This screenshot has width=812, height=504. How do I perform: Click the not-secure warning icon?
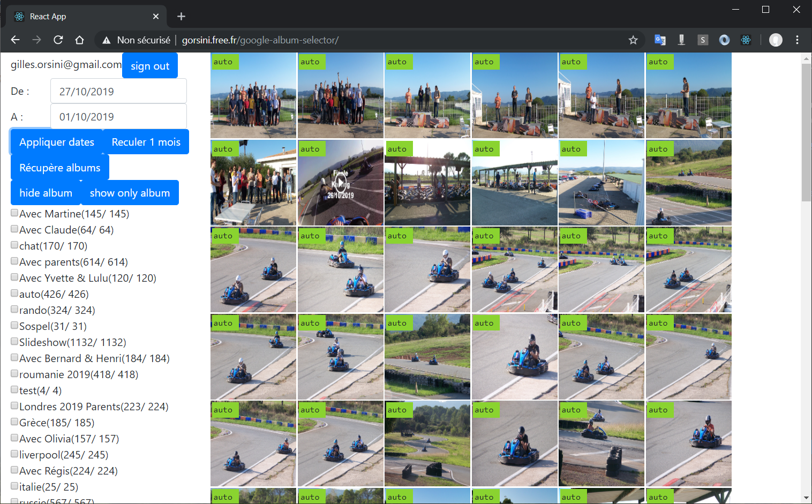[107, 40]
